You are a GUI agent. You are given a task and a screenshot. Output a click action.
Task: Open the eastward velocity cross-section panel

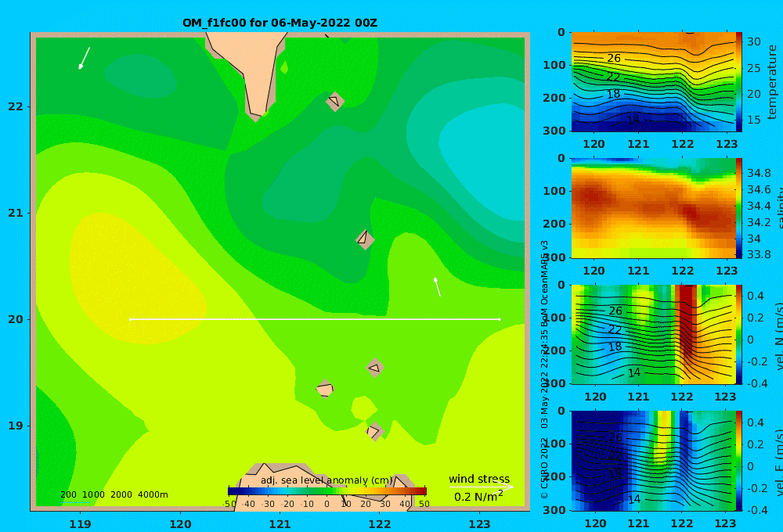(x=653, y=461)
